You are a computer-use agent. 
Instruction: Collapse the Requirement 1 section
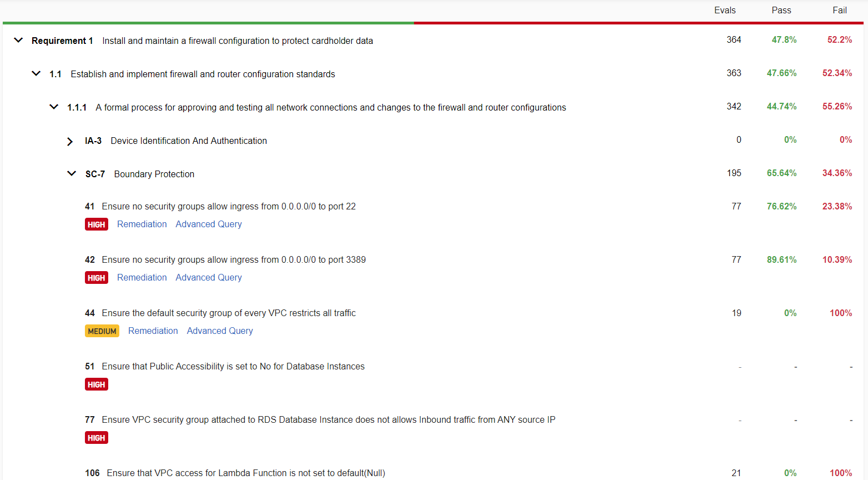point(18,41)
